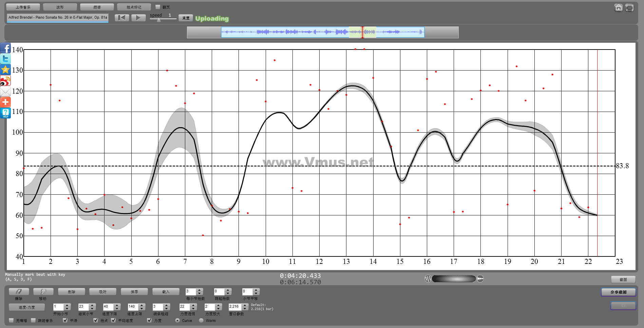Viewport: 644px width, 328px height.
Task: Toggle the 跟随音乐 checkbox
Action: click(x=33, y=320)
